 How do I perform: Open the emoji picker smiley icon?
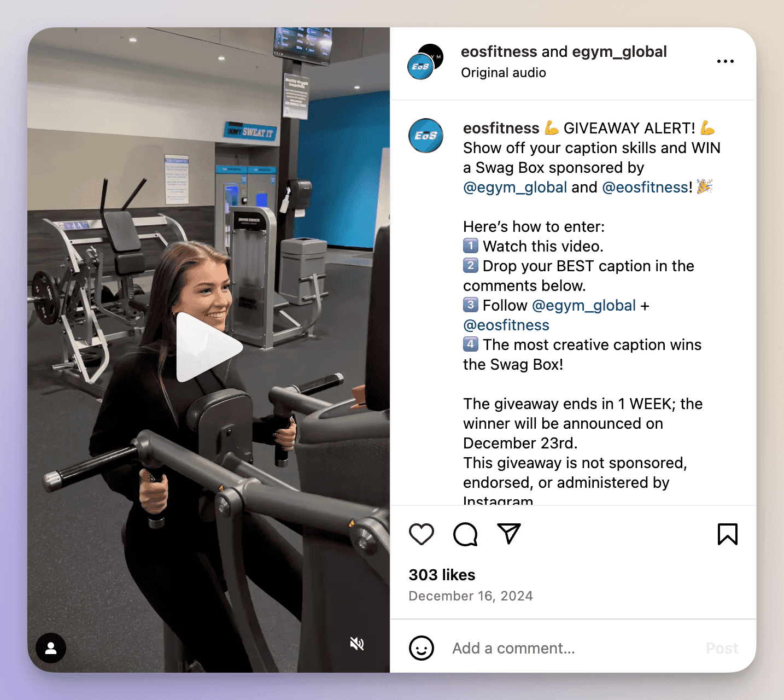[421, 648]
